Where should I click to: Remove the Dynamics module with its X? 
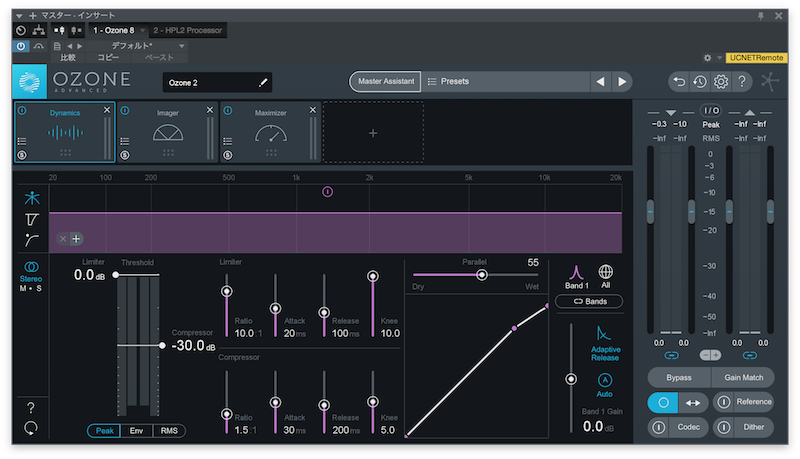(x=107, y=110)
